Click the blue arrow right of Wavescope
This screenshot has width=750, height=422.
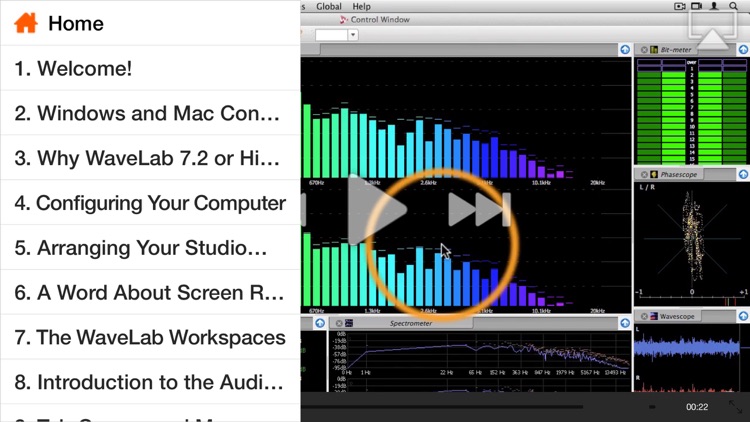tap(743, 316)
